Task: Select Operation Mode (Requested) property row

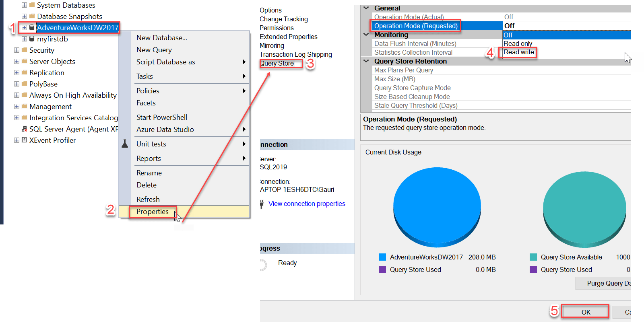Action: (502, 26)
